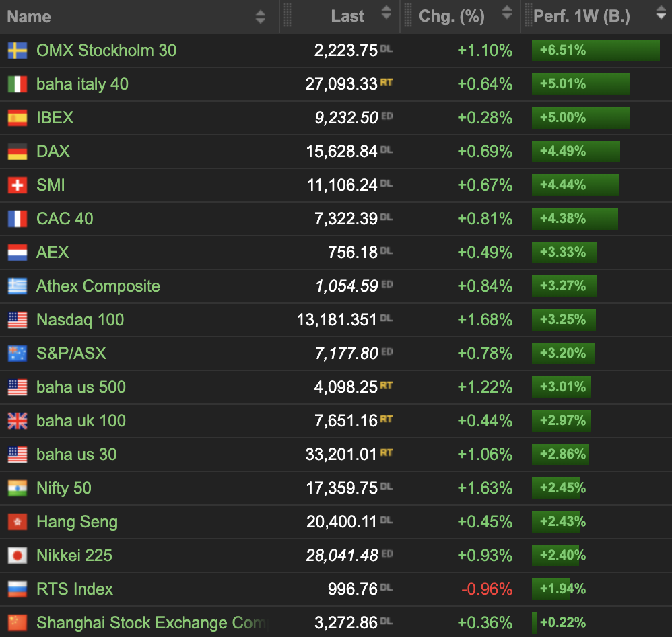Screen dimensions: 672x637
Task: Grab the drag handle left of Last column
Action: pos(287,15)
